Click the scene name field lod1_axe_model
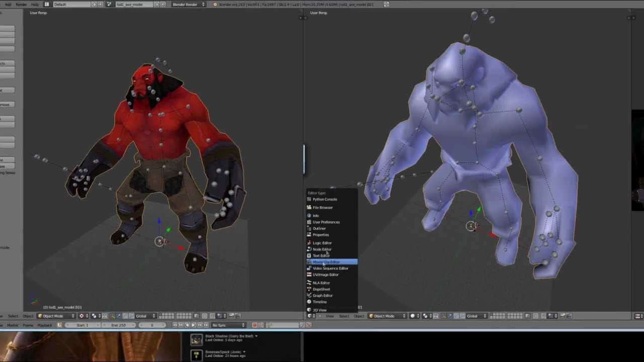 point(134,5)
